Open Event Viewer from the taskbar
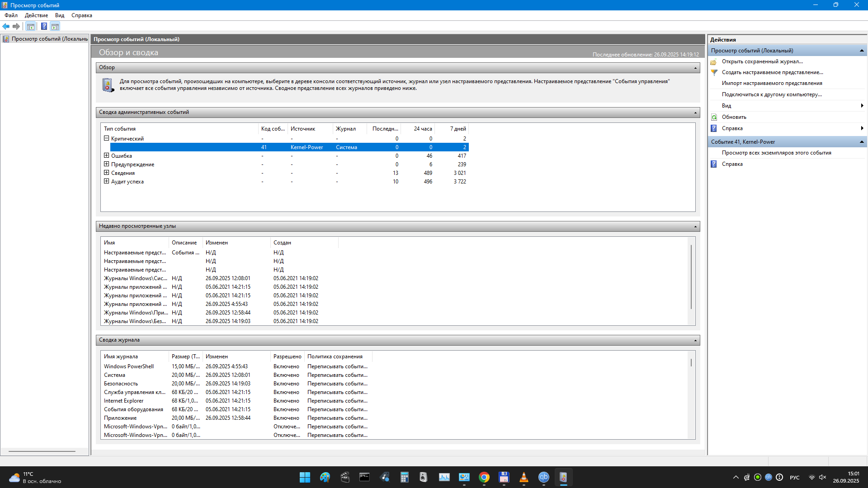Image resolution: width=868 pixels, height=488 pixels. click(x=563, y=477)
